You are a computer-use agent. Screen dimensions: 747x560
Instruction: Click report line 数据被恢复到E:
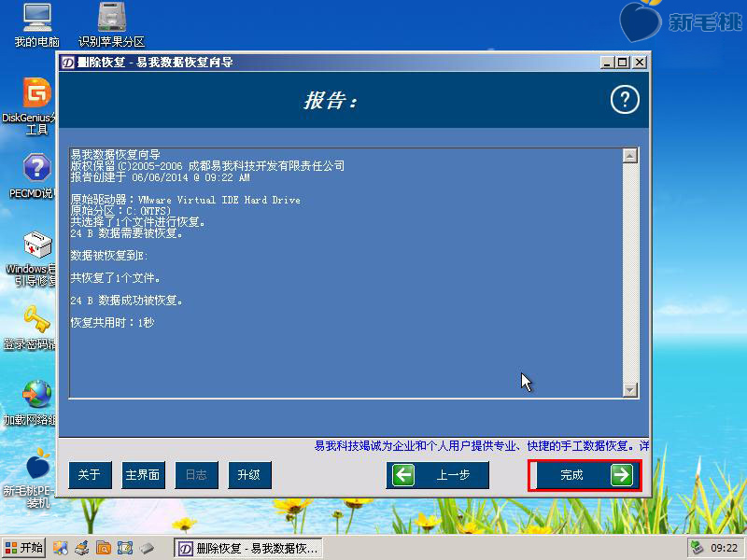coord(109,255)
